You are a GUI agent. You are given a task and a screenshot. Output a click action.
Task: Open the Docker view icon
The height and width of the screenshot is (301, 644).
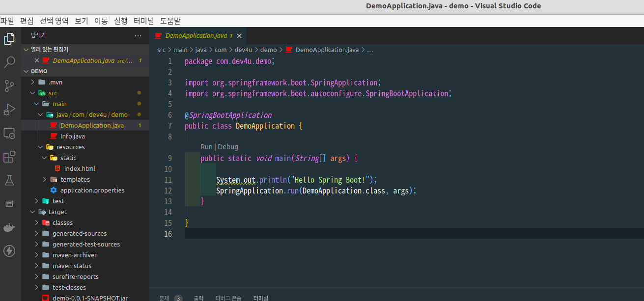pyautogui.click(x=9, y=227)
